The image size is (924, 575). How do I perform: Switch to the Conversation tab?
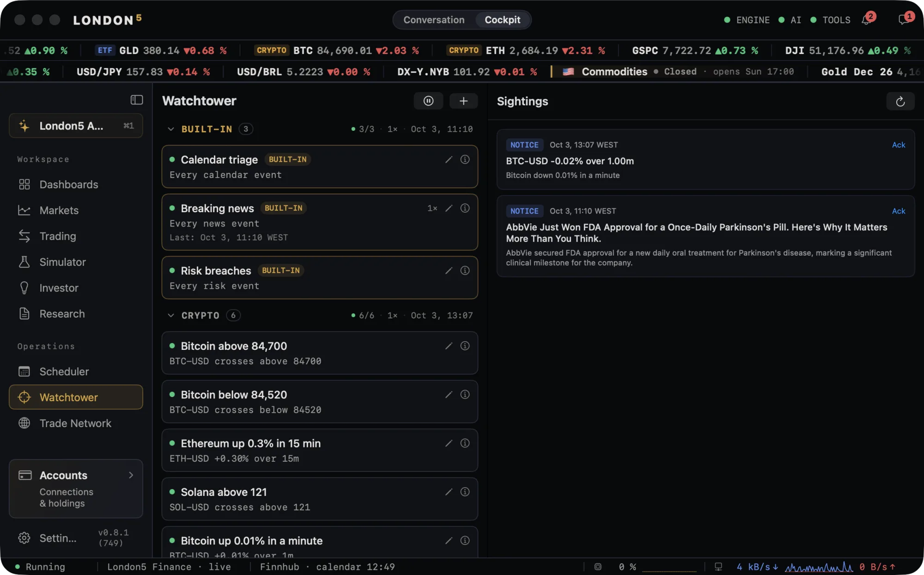pyautogui.click(x=434, y=20)
